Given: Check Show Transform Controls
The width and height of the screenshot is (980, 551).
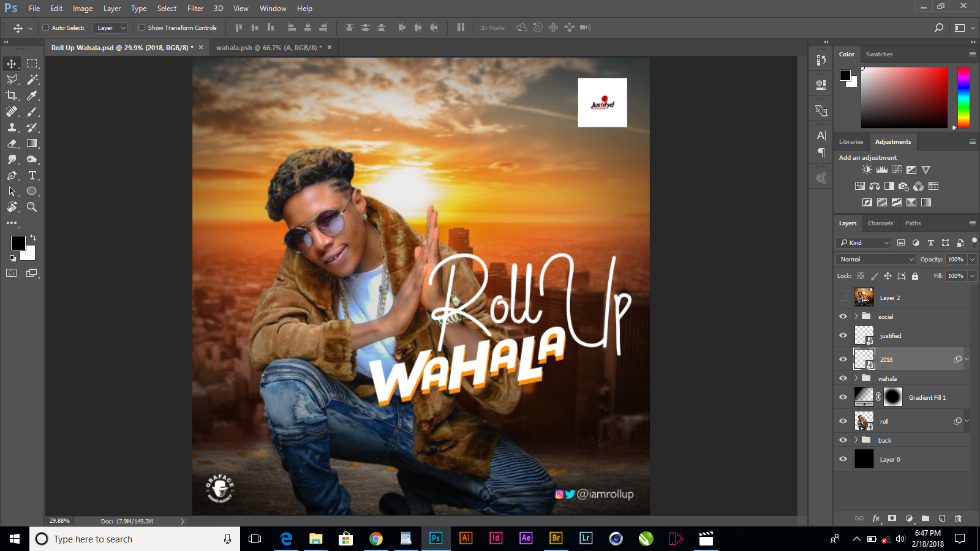Looking at the screenshot, I should tap(141, 28).
